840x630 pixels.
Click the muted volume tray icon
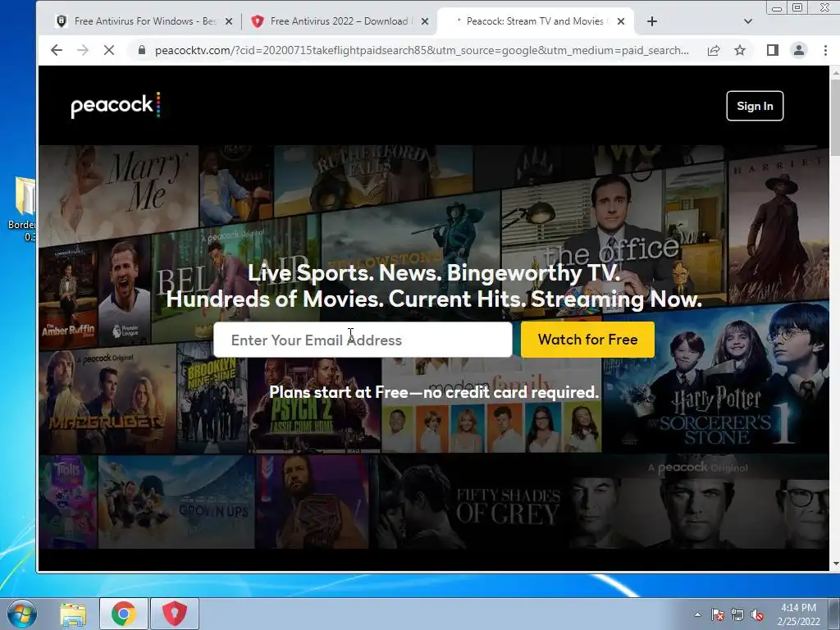757,614
